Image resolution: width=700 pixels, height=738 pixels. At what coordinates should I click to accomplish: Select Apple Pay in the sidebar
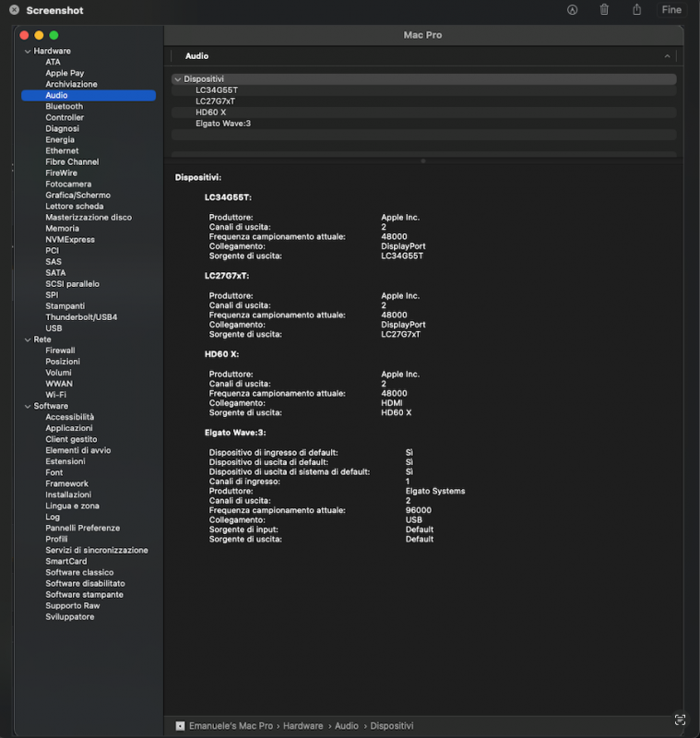point(65,73)
